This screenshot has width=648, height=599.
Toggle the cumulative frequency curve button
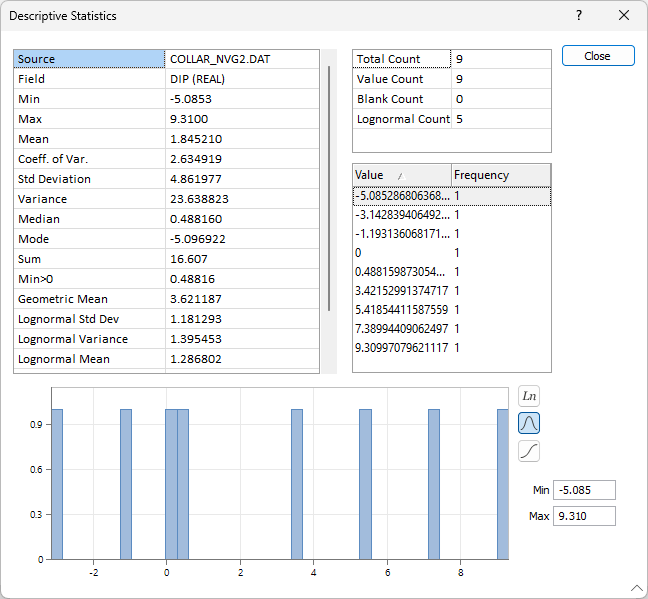point(529,451)
